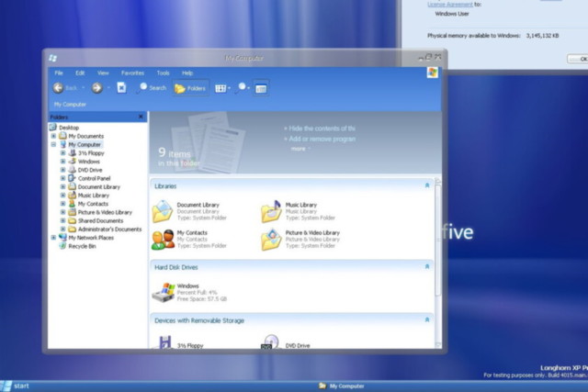588x392 pixels.
Task: Click My Computer taskbar button
Action: 342,386
